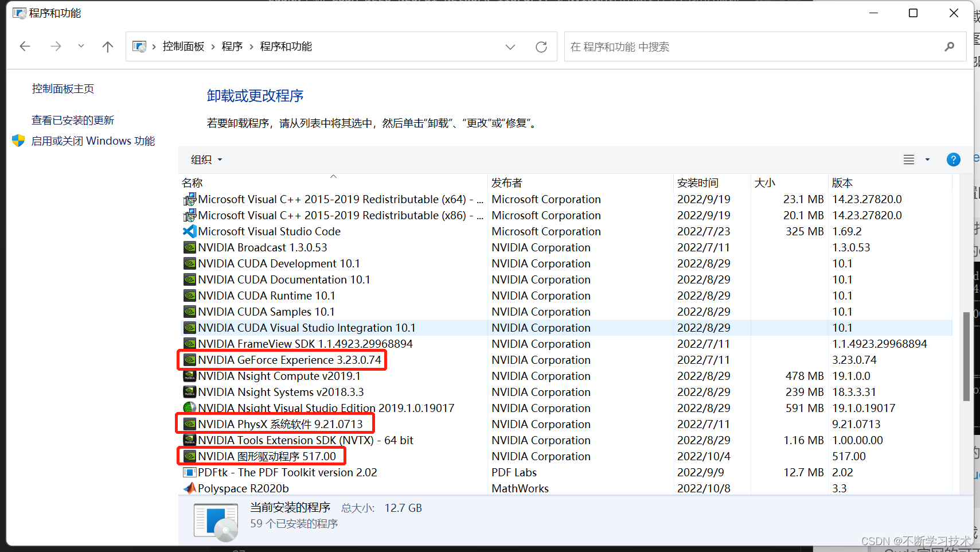Image resolution: width=980 pixels, height=552 pixels.
Task: Open the 查看已安装的更新 link
Action: [72, 120]
